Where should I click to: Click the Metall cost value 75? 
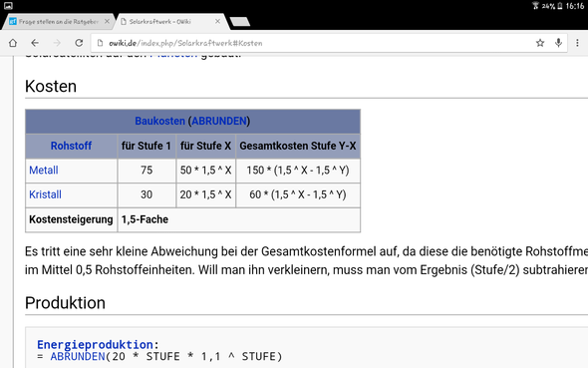coord(147,171)
